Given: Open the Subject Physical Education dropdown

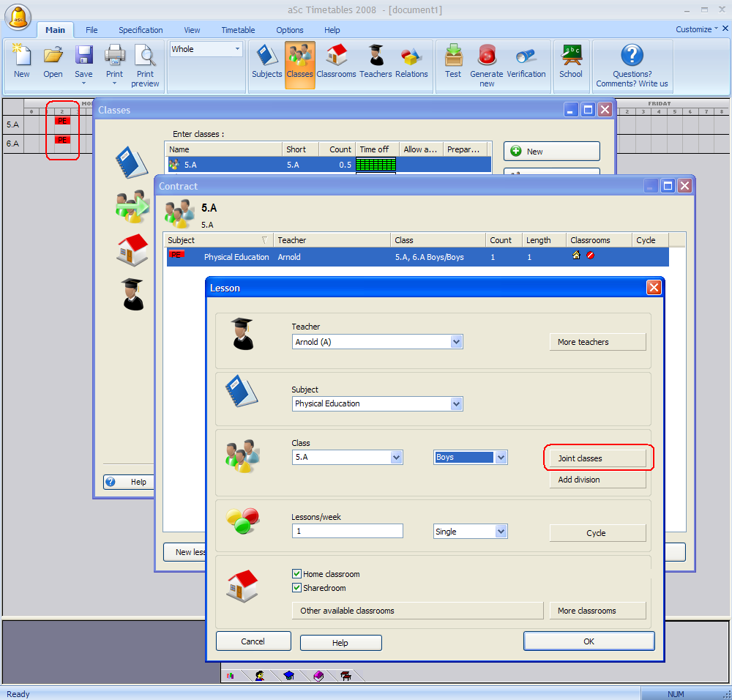Looking at the screenshot, I should [x=457, y=403].
